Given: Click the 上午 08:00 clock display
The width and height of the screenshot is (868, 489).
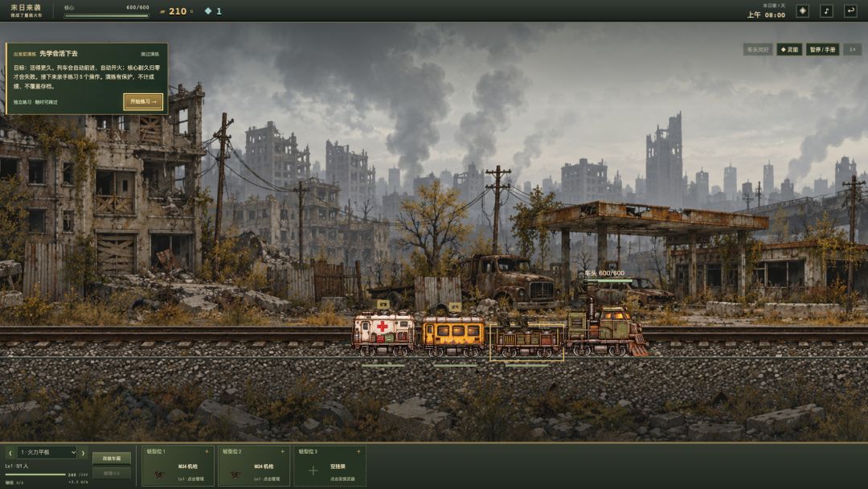Looking at the screenshot, I should pyautogui.click(x=766, y=15).
